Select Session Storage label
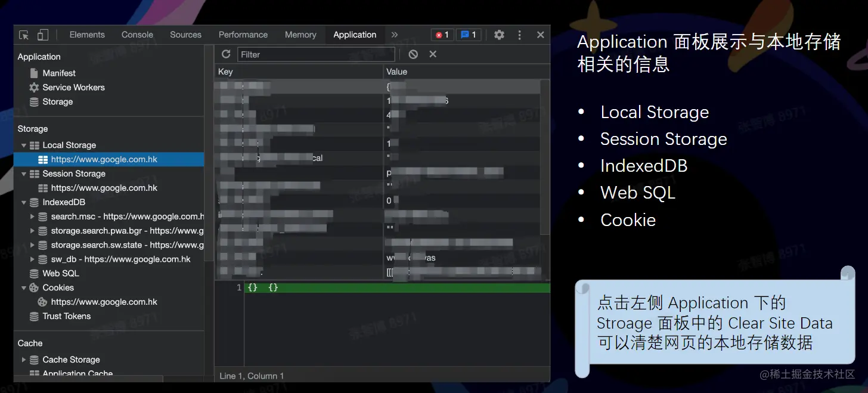Screen dimensions: 868x393 tap(74, 174)
